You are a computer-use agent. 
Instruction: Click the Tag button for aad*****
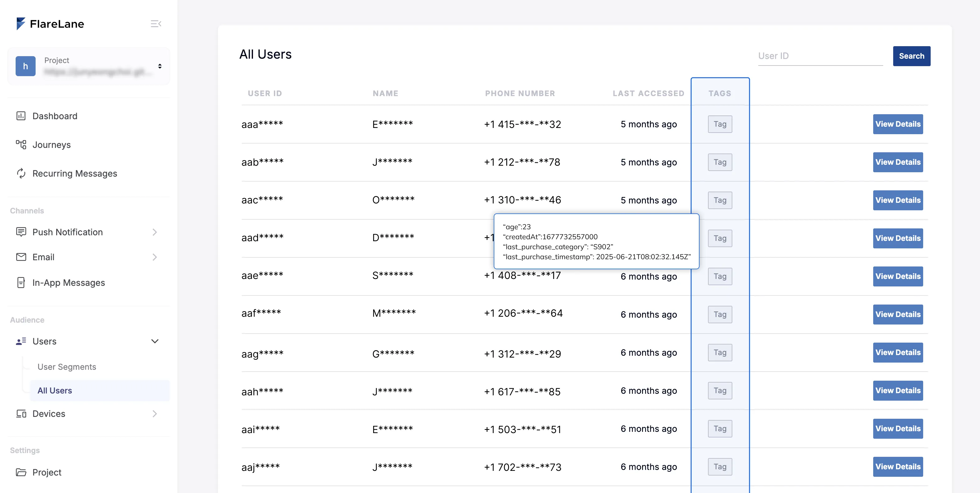tap(720, 238)
